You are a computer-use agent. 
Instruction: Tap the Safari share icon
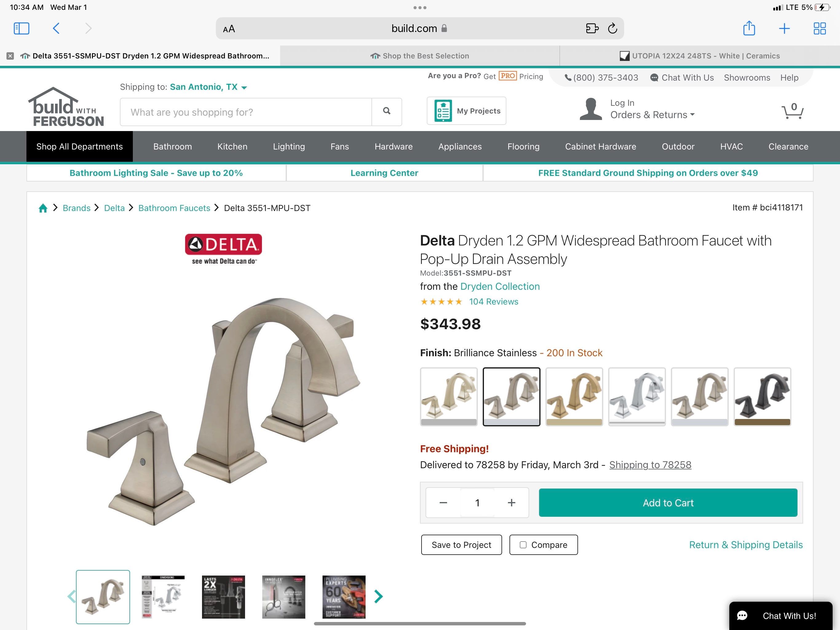coord(749,29)
